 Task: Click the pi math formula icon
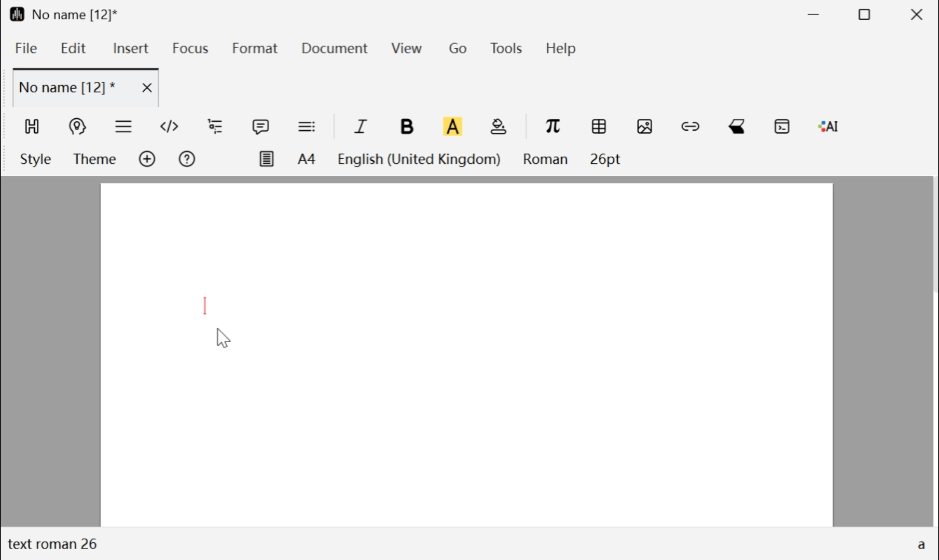tap(553, 127)
